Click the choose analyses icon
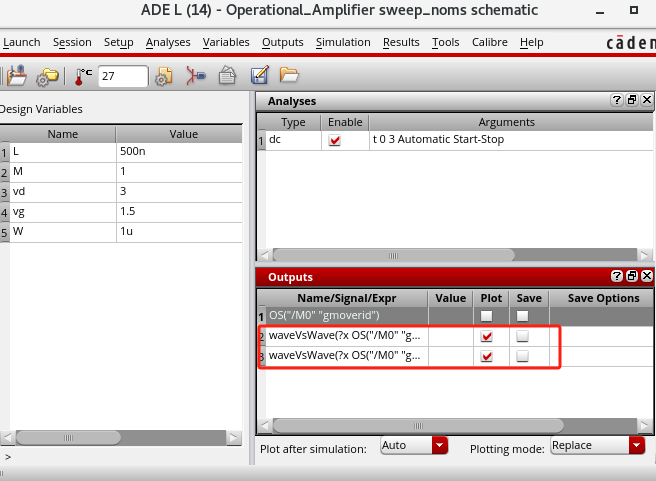Viewport: 656px width, 481px height. point(195,76)
